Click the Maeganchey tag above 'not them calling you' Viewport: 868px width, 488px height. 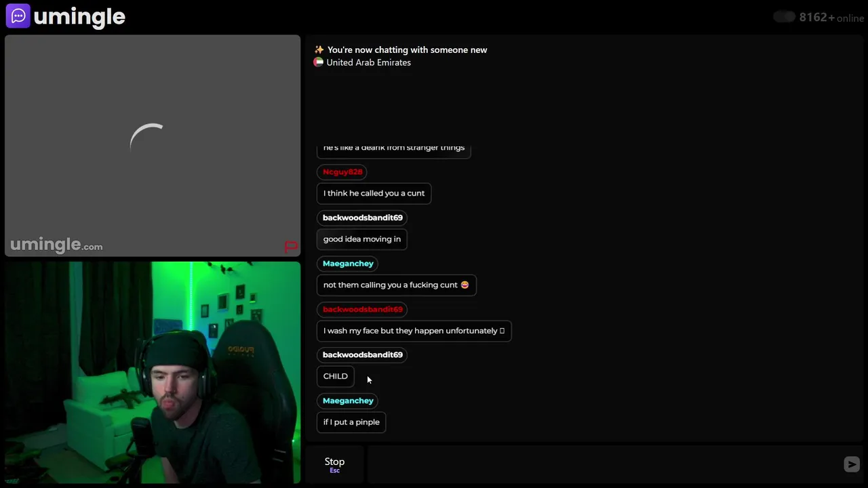tap(348, 263)
